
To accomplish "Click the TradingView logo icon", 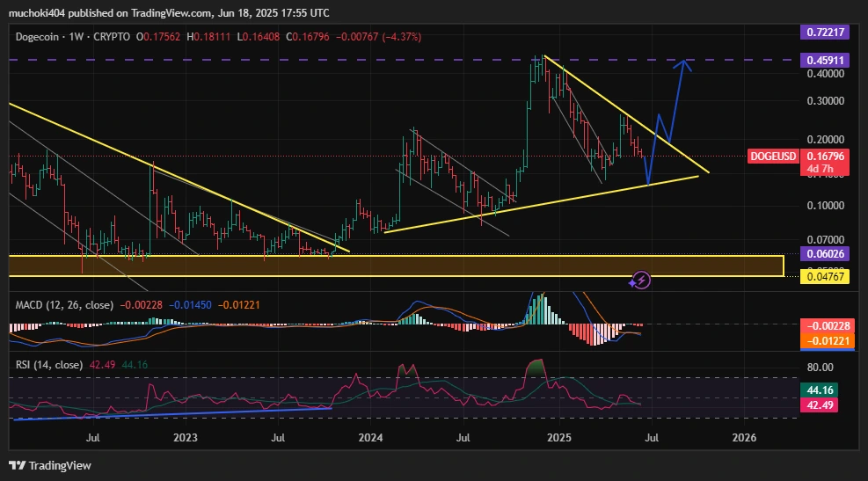I will click(17, 464).
